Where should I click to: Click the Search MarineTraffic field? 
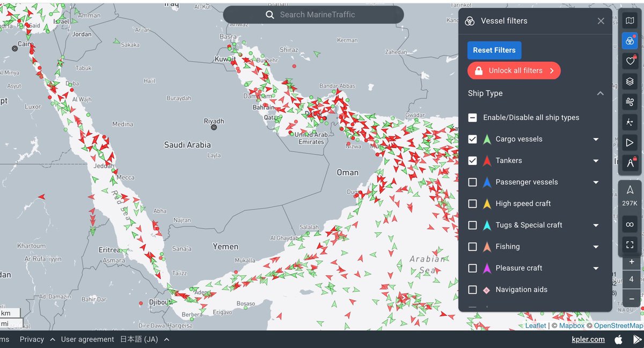point(313,15)
